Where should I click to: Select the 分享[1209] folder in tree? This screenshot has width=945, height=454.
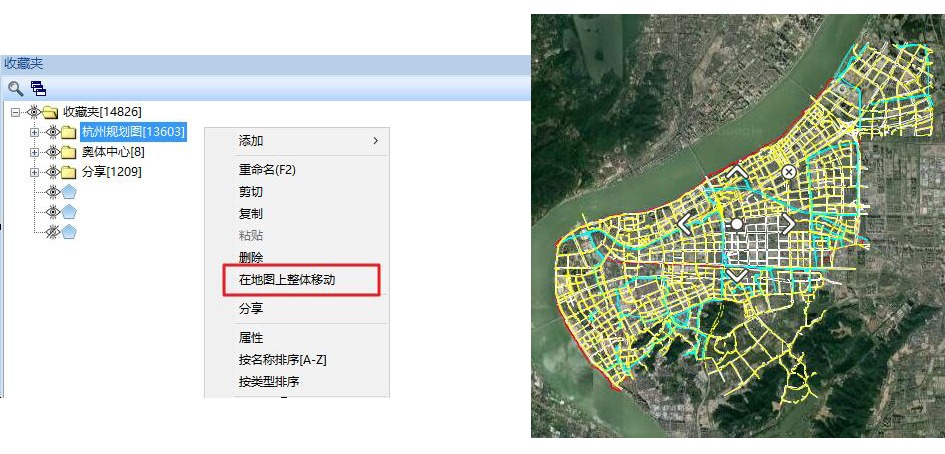tap(111, 172)
